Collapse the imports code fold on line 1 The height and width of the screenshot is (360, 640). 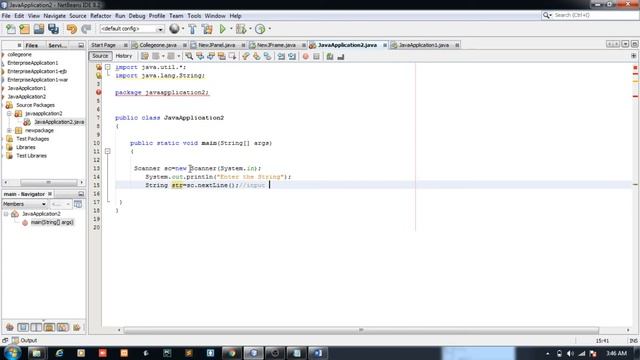tap(107, 67)
